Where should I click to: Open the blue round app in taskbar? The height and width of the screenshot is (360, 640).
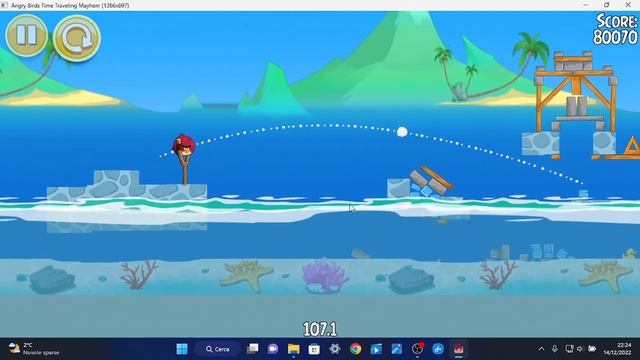tap(438, 349)
